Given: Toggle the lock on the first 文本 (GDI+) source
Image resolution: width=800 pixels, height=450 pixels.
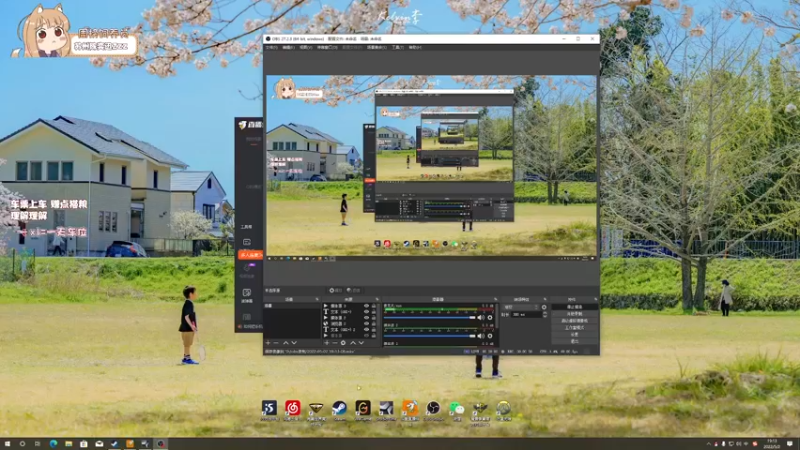Looking at the screenshot, I should point(374,312).
